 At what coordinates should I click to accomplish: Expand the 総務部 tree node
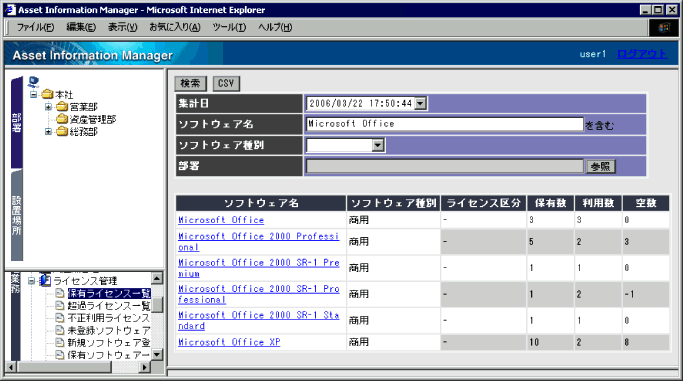click(x=48, y=131)
